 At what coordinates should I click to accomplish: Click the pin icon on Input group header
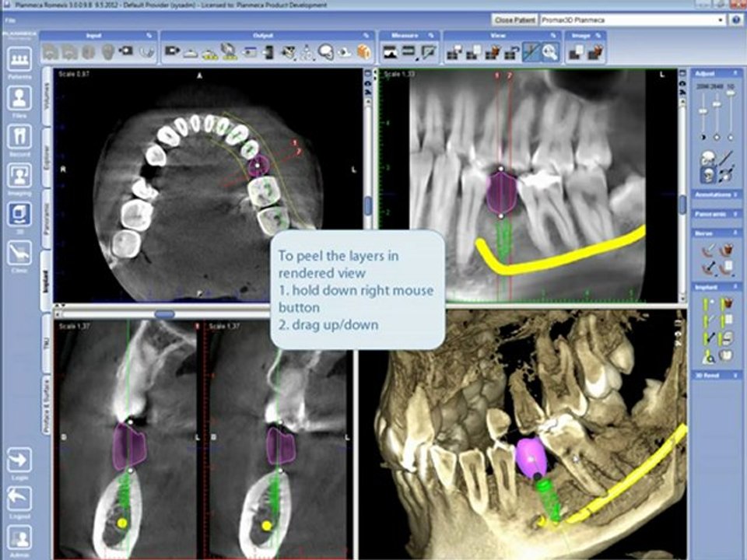coord(149,35)
